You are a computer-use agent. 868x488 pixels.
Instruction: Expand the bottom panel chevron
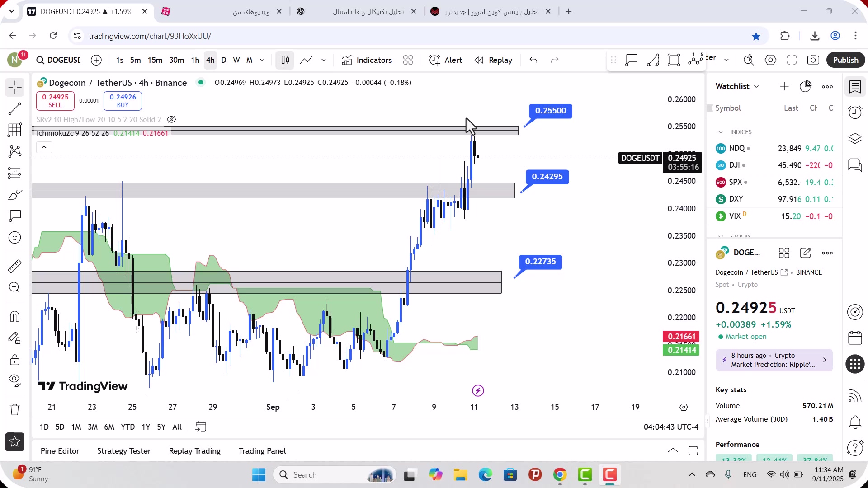point(673,450)
